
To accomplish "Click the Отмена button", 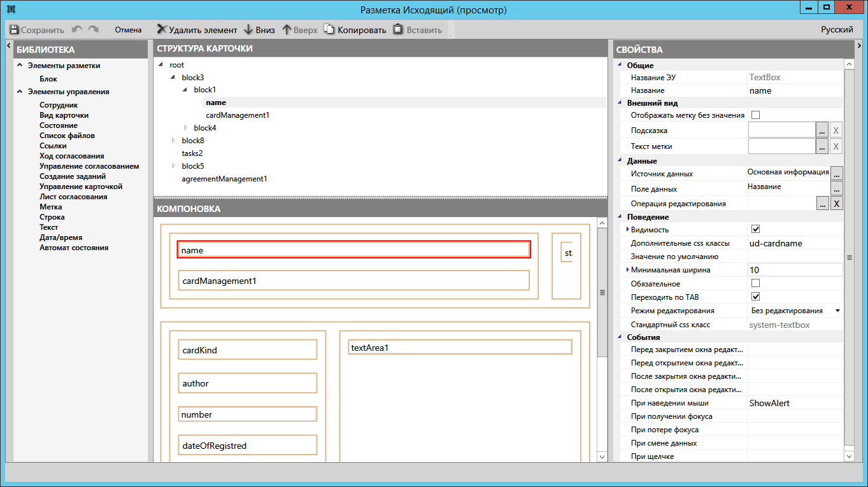I will (x=128, y=30).
